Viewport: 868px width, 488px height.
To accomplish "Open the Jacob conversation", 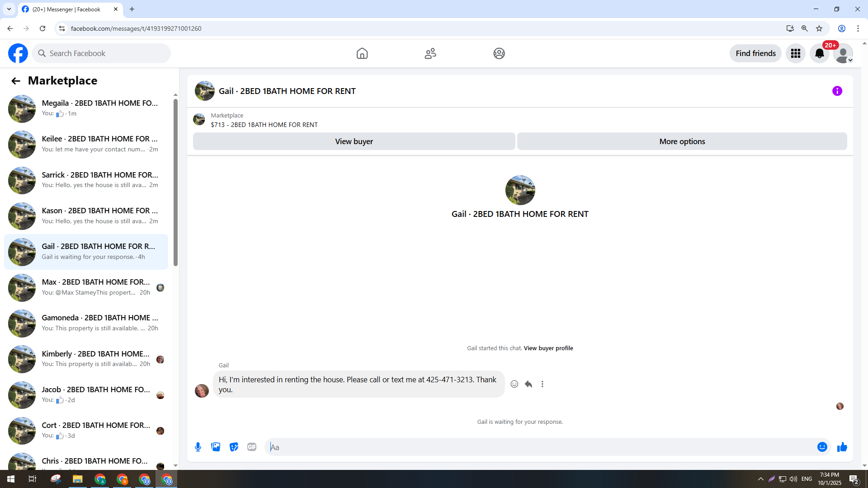I will [86, 395].
